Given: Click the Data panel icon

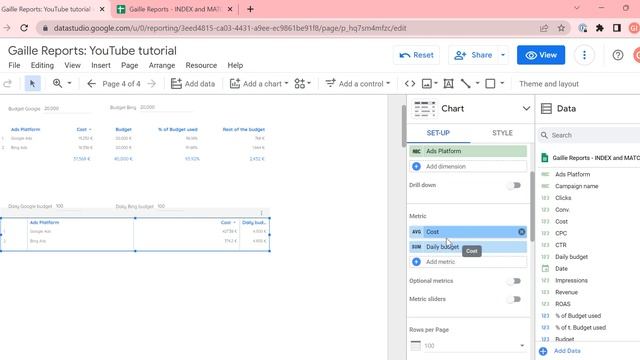Looking at the screenshot, I should pyautogui.click(x=546, y=109).
